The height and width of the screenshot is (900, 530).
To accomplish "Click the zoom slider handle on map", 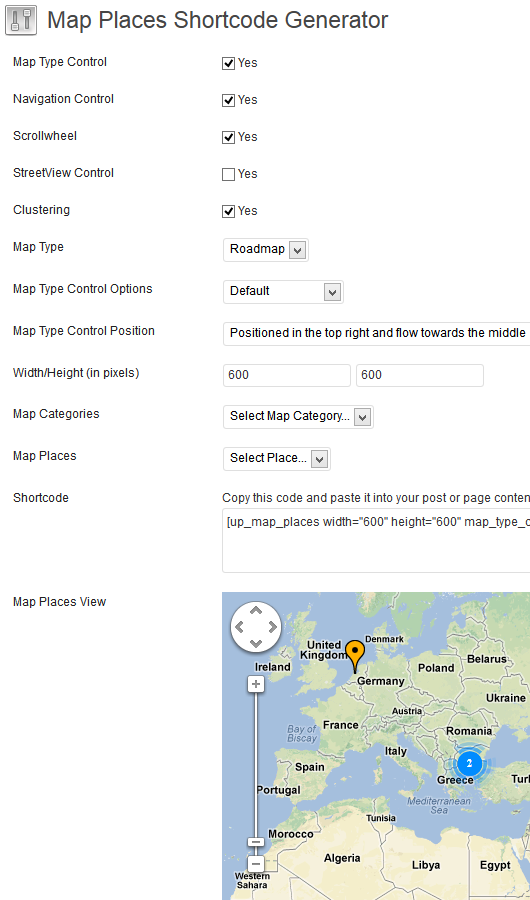I will coord(256,842).
